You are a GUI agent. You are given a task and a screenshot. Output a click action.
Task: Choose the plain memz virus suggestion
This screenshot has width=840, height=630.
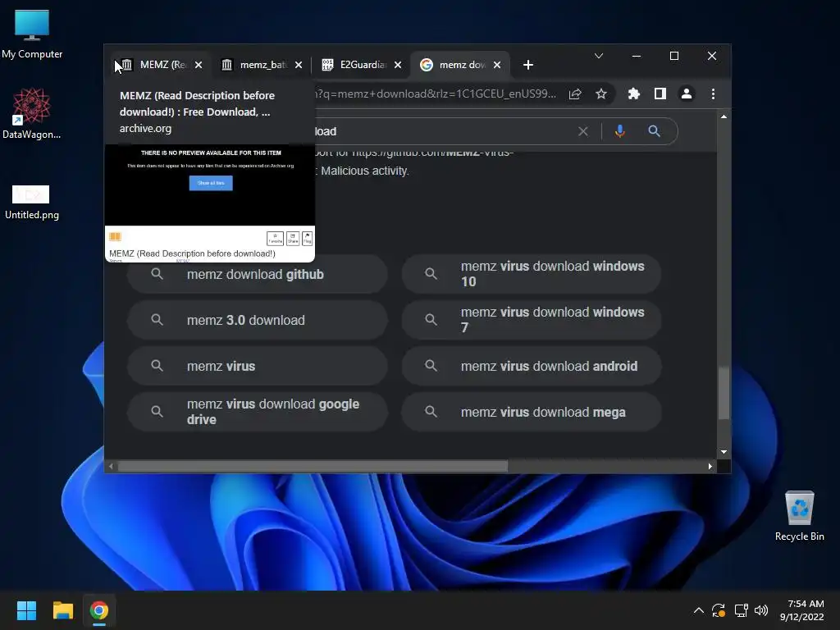coord(257,367)
